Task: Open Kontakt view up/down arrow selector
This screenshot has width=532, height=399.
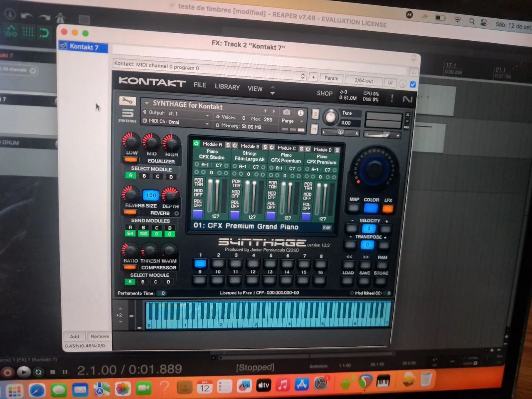Action: tap(273, 90)
